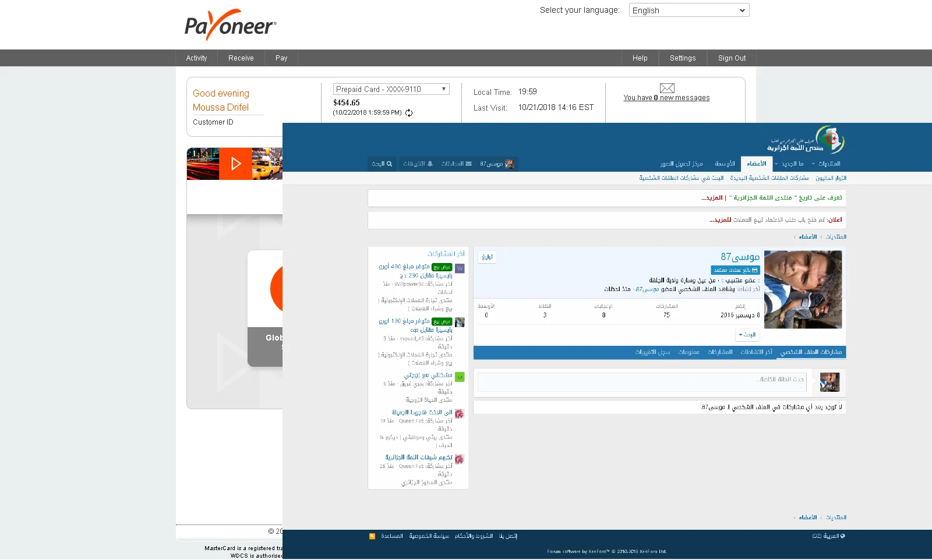The image size is (932, 560).
Task: Click the Sign Out link
Action: pos(732,58)
